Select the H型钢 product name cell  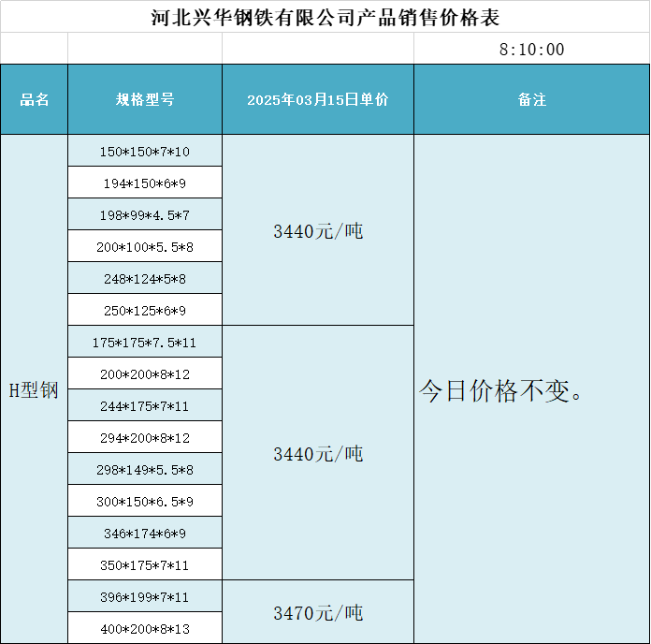pyautogui.click(x=34, y=389)
